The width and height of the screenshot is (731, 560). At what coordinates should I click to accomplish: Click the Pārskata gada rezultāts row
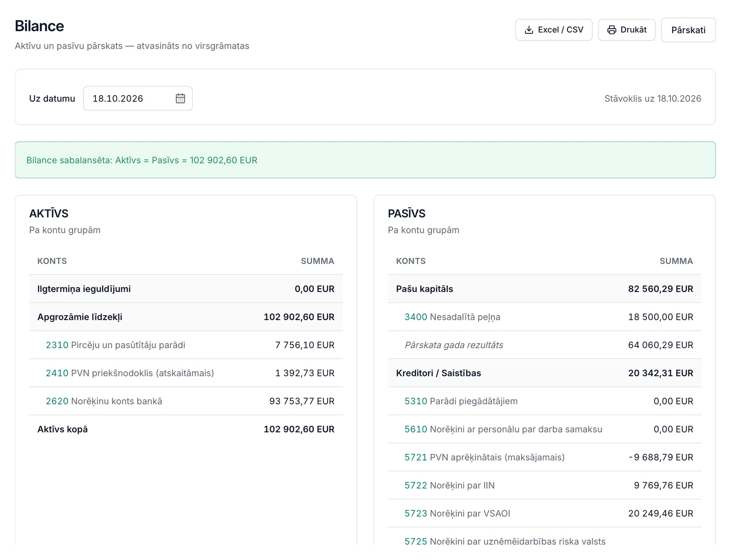click(x=545, y=345)
